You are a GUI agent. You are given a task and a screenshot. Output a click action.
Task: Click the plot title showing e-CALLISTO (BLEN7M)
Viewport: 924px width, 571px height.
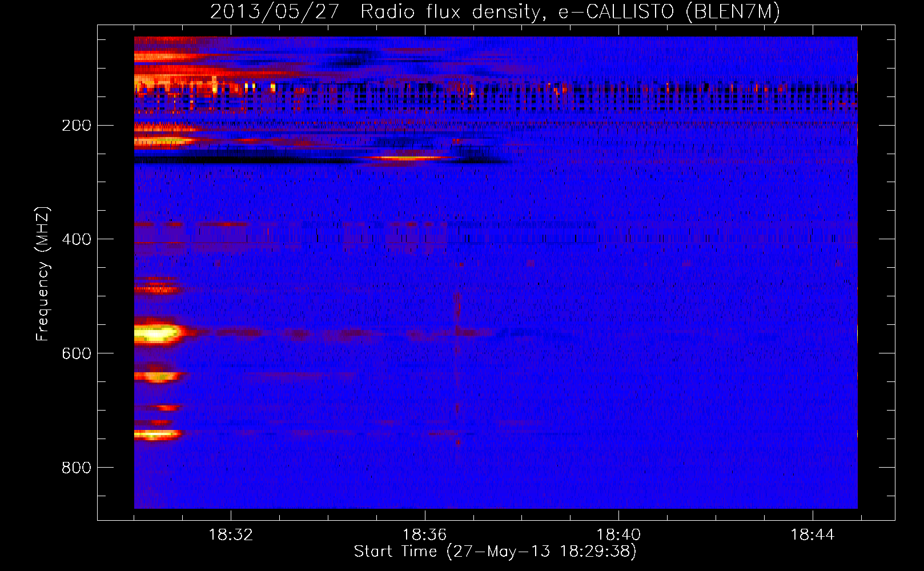(x=495, y=11)
